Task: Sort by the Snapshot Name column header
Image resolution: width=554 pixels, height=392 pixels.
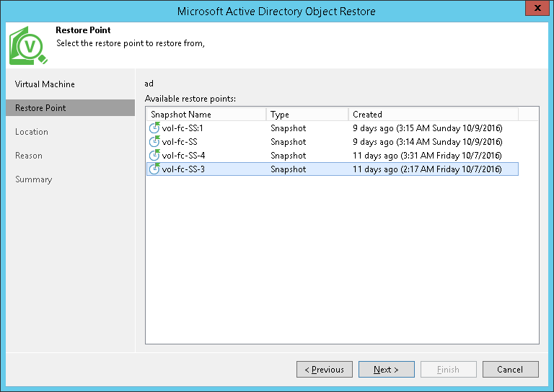Action: tap(206, 115)
